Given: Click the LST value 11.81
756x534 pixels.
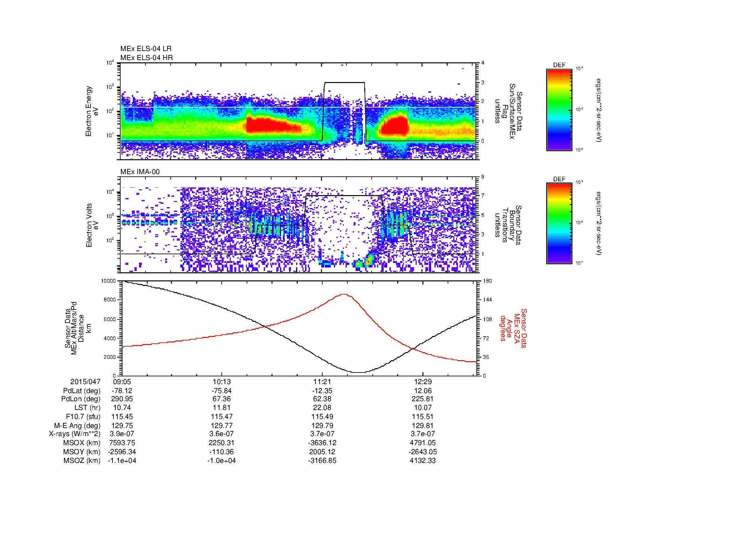Looking at the screenshot, I should pos(222,408).
